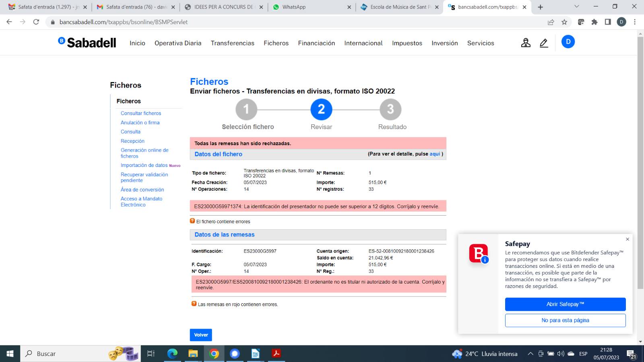Click the blue D account avatar

[x=568, y=42]
